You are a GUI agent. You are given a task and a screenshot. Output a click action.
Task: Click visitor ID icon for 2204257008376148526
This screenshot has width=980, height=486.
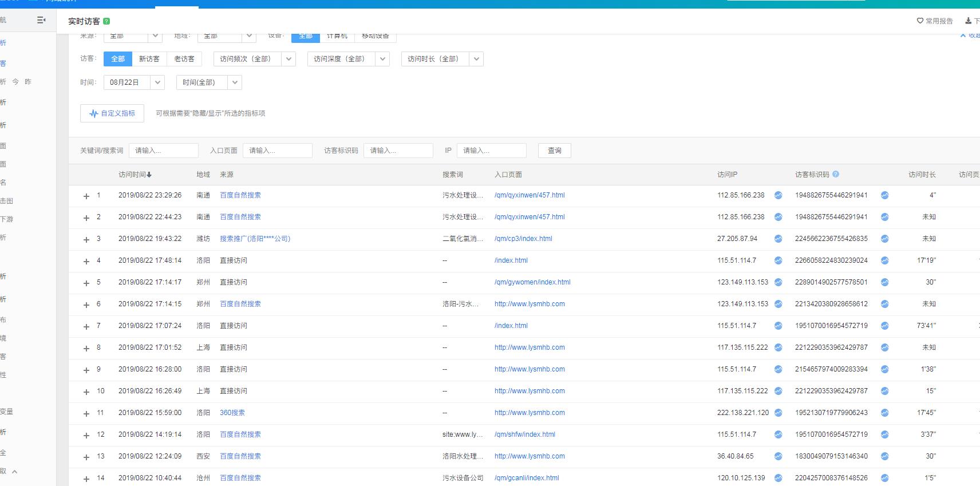click(x=884, y=478)
